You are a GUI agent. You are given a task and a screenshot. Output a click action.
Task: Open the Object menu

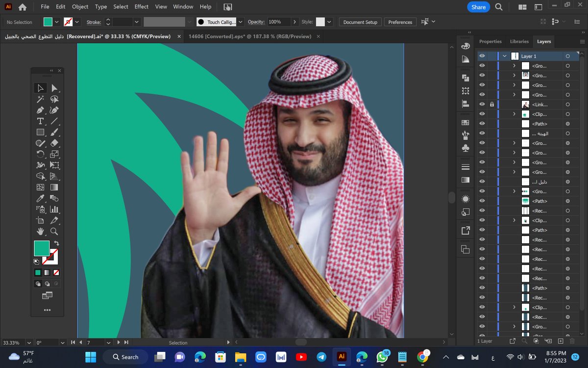coord(80,7)
